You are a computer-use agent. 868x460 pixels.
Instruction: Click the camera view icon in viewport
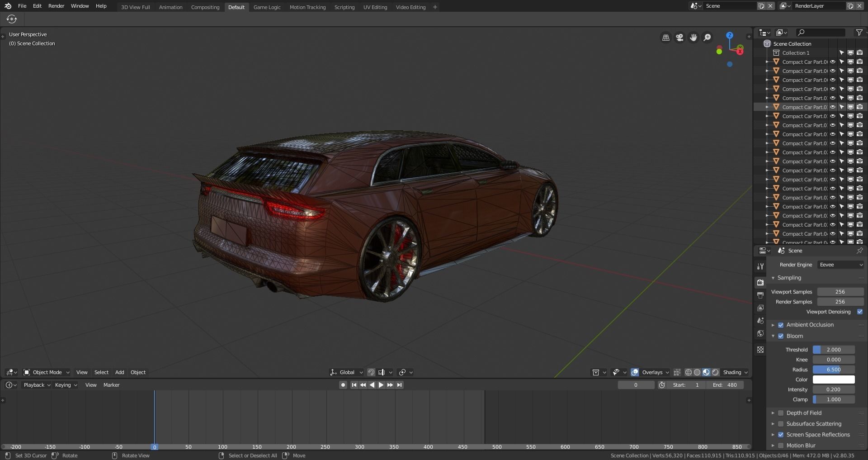[679, 38]
